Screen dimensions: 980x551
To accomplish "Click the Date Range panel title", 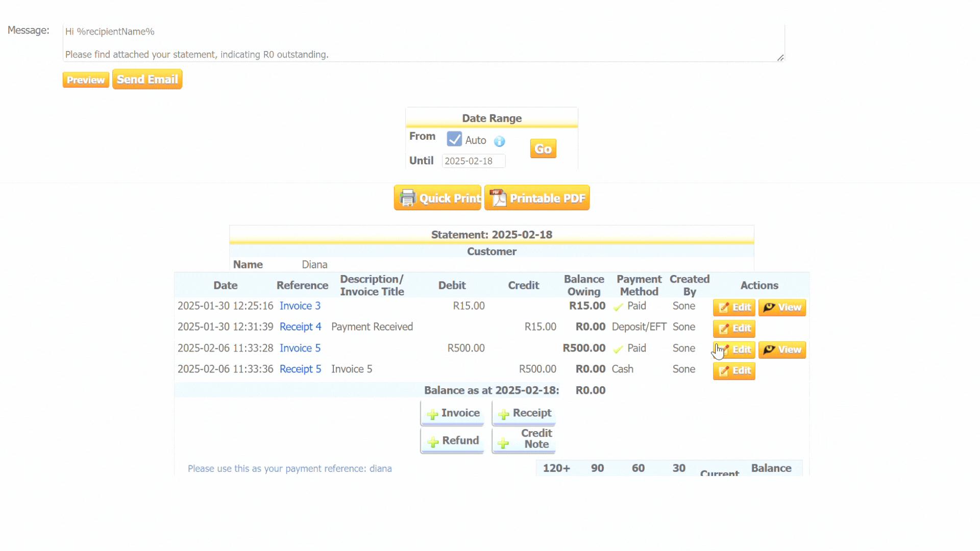I will coord(492,118).
